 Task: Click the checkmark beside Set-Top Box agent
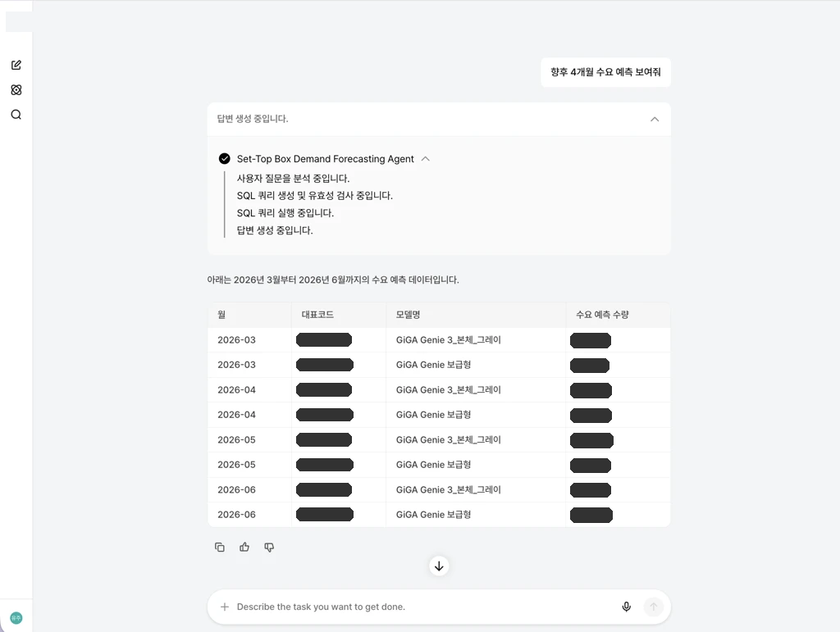[x=225, y=159]
